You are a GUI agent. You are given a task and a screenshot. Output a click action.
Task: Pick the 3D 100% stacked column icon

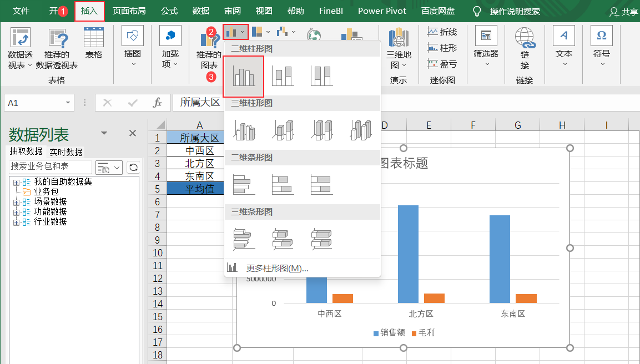pyautogui.click(x=321, y=130)
